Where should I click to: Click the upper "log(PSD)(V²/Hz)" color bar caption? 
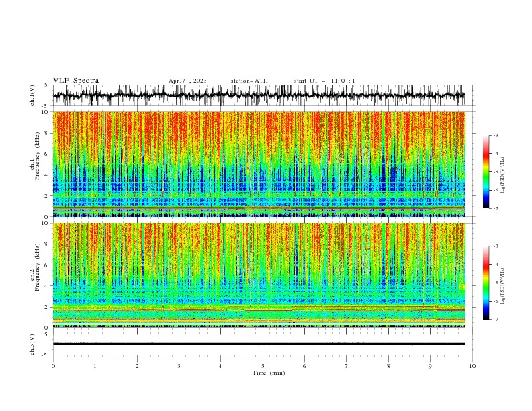coord(502,175)
